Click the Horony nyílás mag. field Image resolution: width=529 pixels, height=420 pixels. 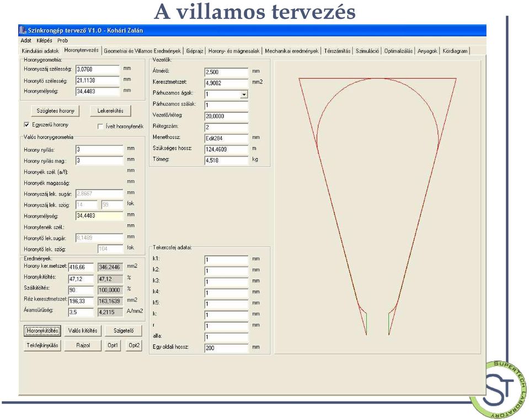click(x=99, y=160)
